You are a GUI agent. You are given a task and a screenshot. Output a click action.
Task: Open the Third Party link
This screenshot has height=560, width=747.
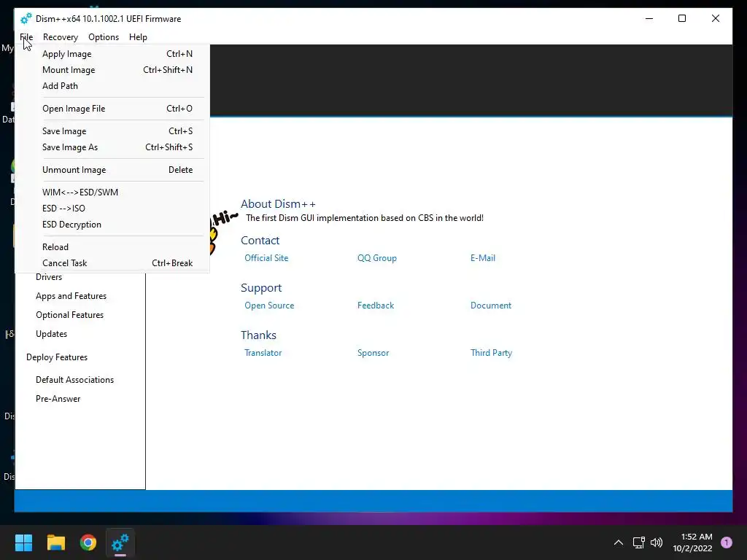pos(491,353)
